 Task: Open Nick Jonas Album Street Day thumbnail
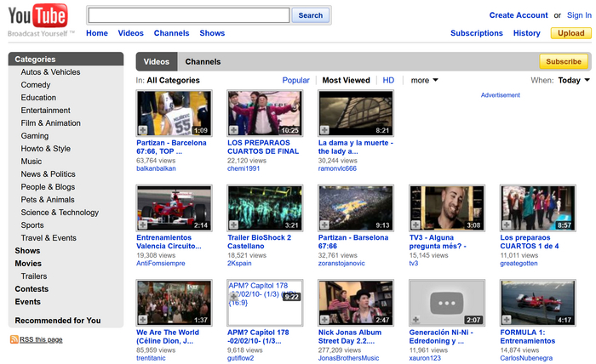356,303
